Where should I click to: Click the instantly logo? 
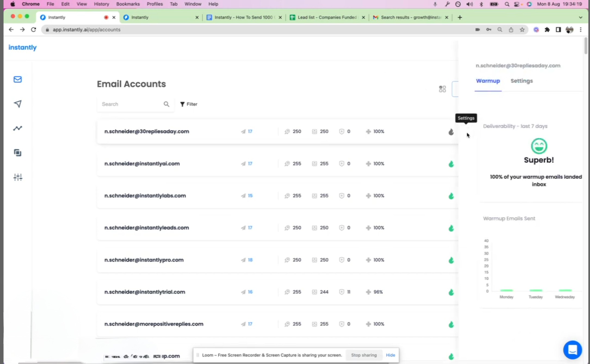pyautogui.click(x=23, y=47)
